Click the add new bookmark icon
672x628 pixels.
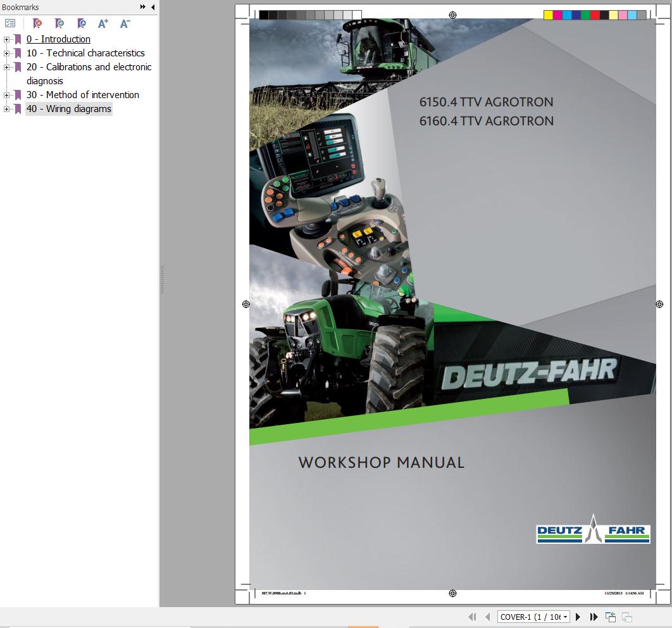59,23
